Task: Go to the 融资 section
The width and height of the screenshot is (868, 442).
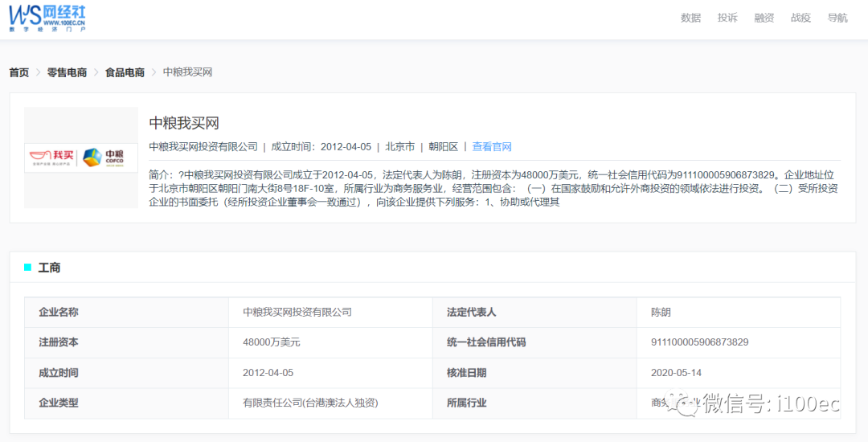Action: [x=764, y=18]
